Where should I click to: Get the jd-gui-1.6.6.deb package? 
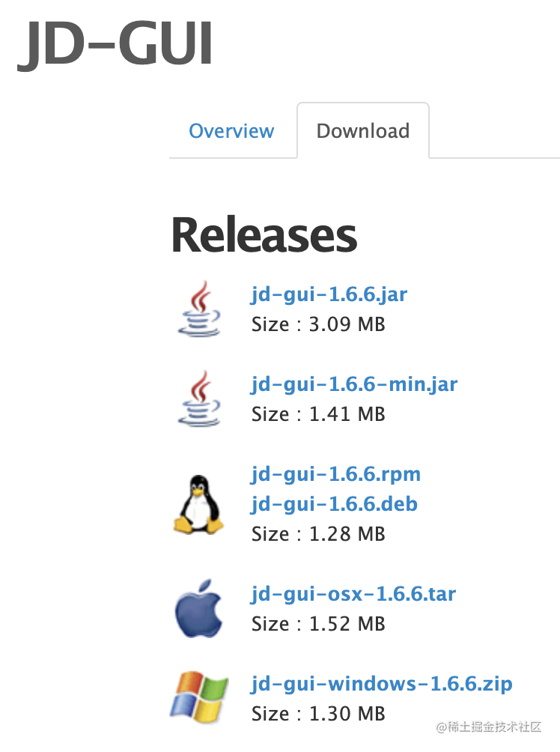point(334,504)
